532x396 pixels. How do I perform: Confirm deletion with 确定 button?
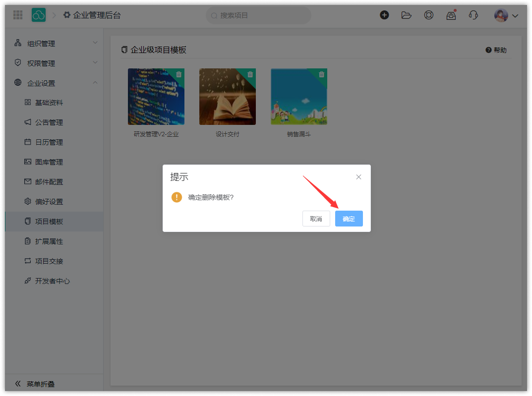[x=349, y=219]
